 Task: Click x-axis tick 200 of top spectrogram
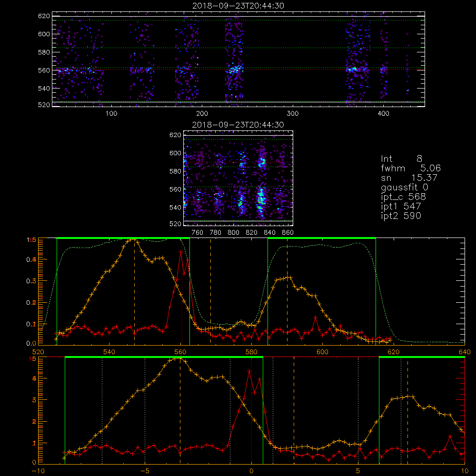point(202,114)
